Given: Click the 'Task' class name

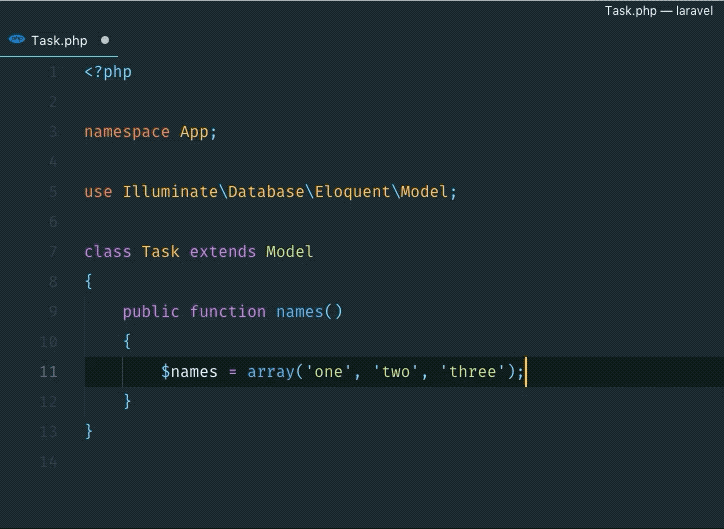Looking at the screenshot, I should (160, 252).
